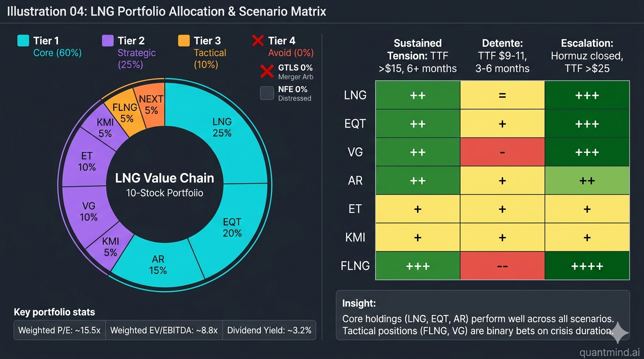
Task: Click the Dividend Yield ~3.2% box
Action: tap(269, 330)
